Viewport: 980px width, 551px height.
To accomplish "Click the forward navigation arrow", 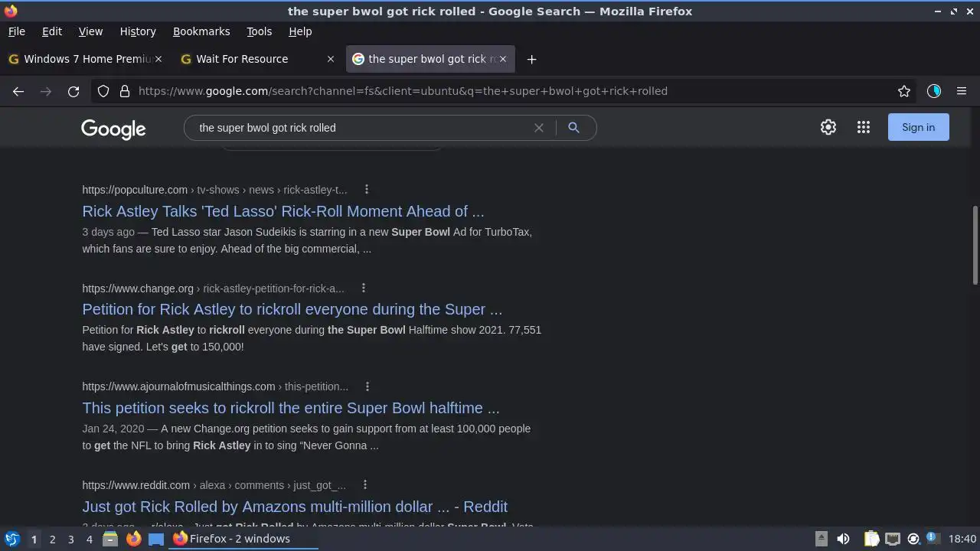I will 46,91.
